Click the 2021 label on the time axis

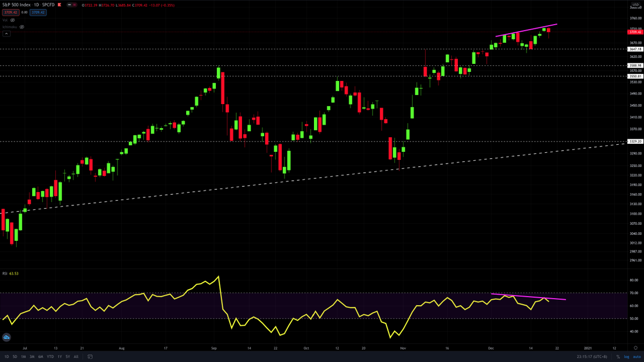[589, 348]
